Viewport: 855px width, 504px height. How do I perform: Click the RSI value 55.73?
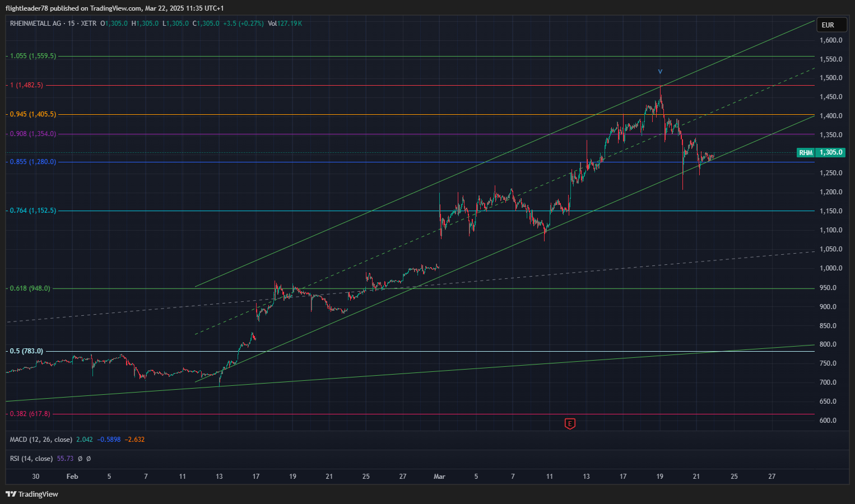[65, 459]
